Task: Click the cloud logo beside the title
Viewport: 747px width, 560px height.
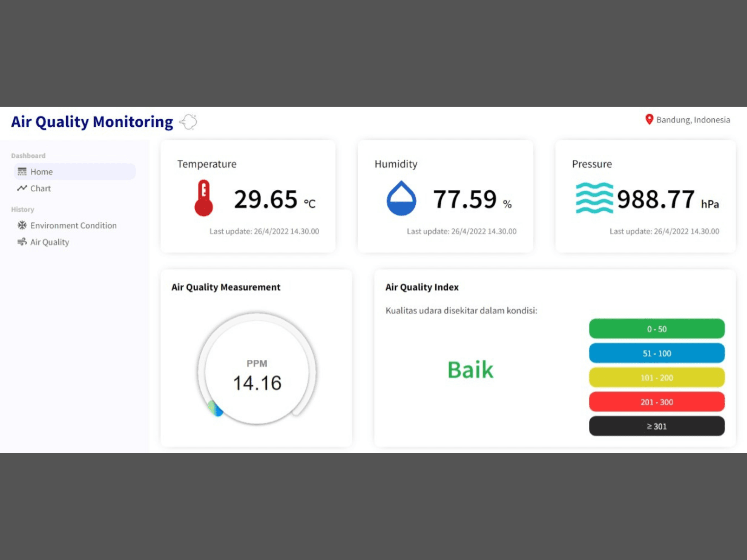Action: tap(188, 122)
